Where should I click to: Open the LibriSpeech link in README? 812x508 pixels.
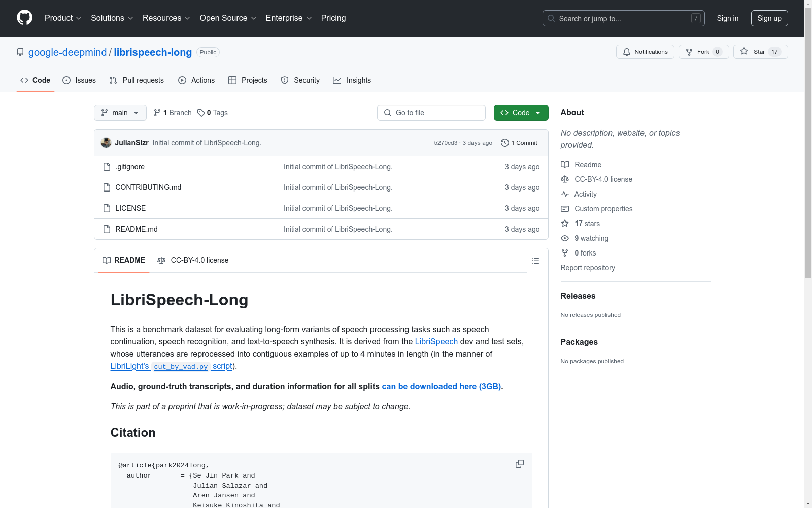point(436,342)
